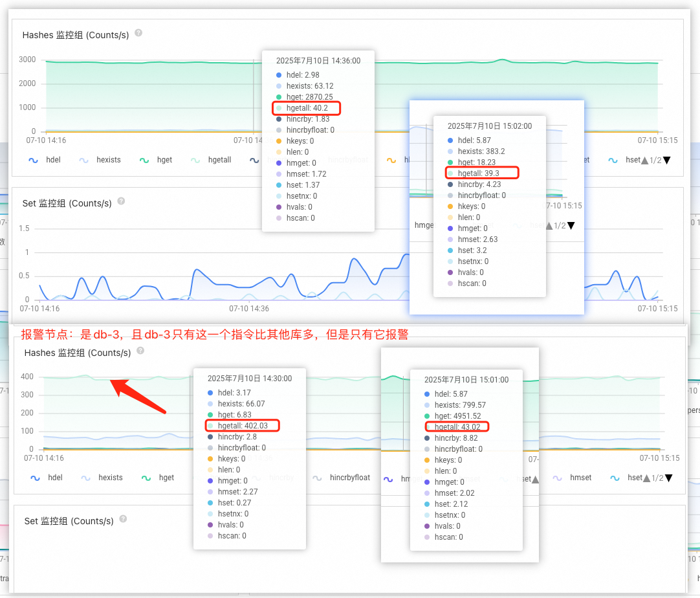Click the 'hexists: 63.12' tooltip entry
Screen dimensions: 700x598
[305, 85]
